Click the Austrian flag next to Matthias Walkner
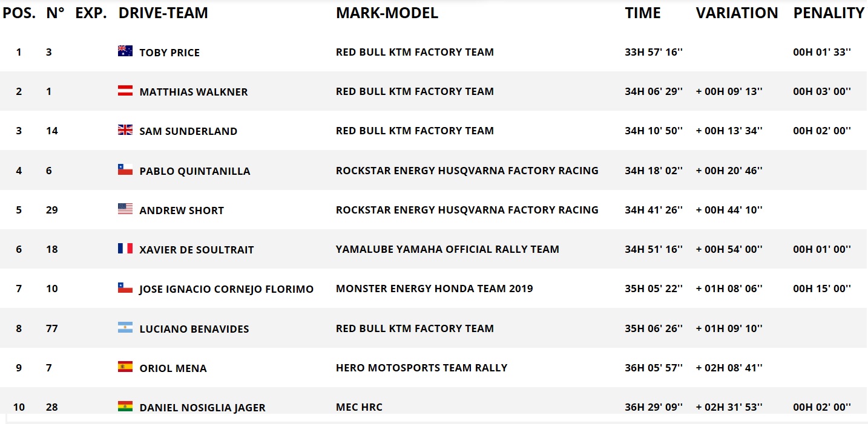 (x=125, y=91)
